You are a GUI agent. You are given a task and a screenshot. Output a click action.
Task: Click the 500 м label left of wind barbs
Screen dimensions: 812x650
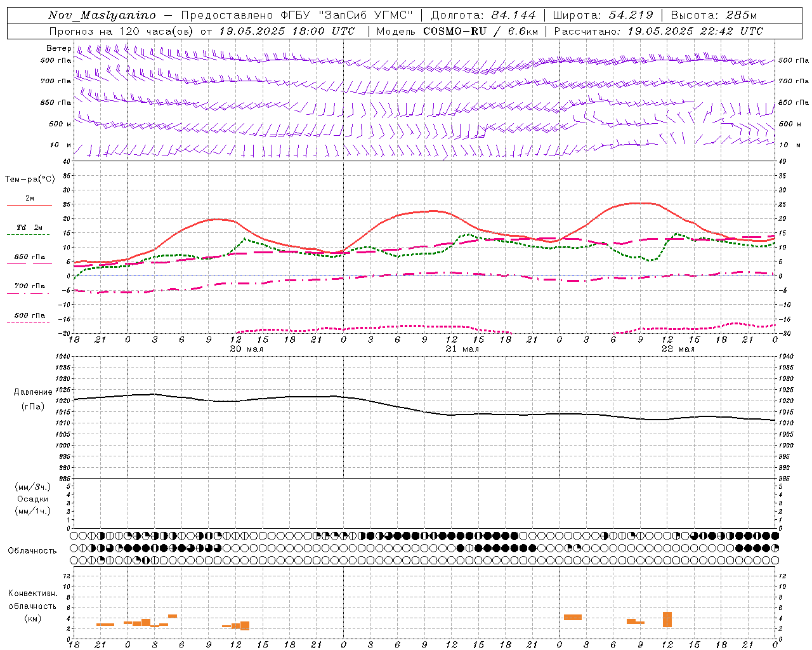coord(60,124)
